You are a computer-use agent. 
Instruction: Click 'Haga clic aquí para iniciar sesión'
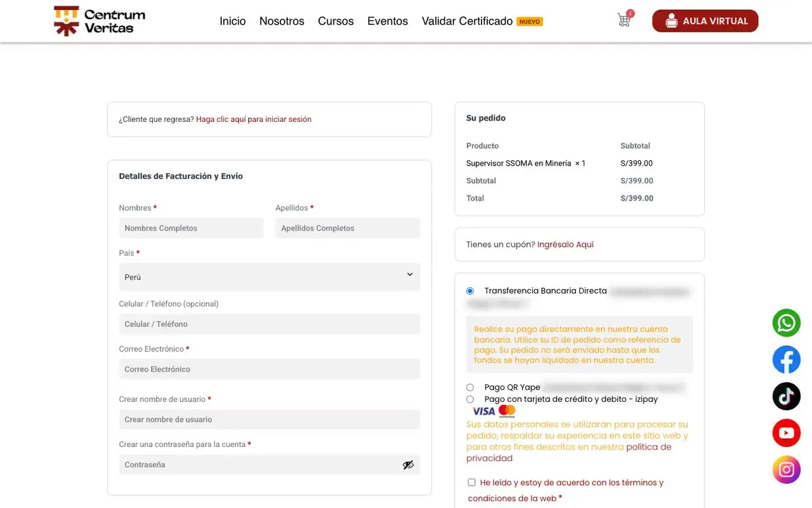click(254, 119)
